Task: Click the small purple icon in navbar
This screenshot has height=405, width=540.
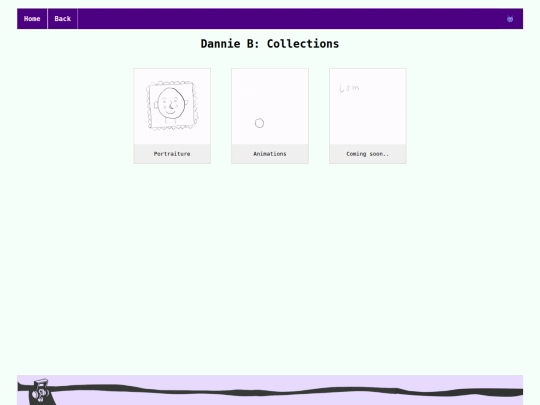Action: (x=510, y=19)
